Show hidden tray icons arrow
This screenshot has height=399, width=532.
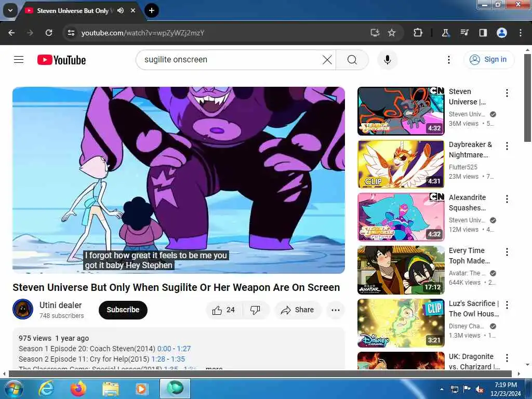(442, 390)
